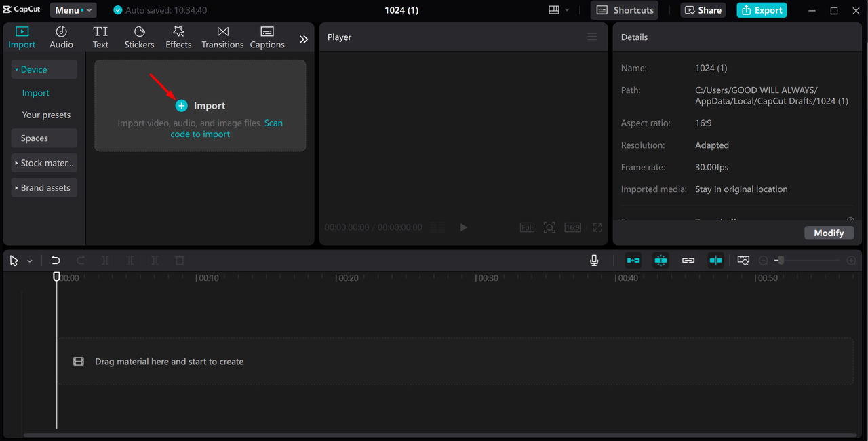Toggle main track magnet
The width and height of the screenshot is (868, 441).
[633, 261]
